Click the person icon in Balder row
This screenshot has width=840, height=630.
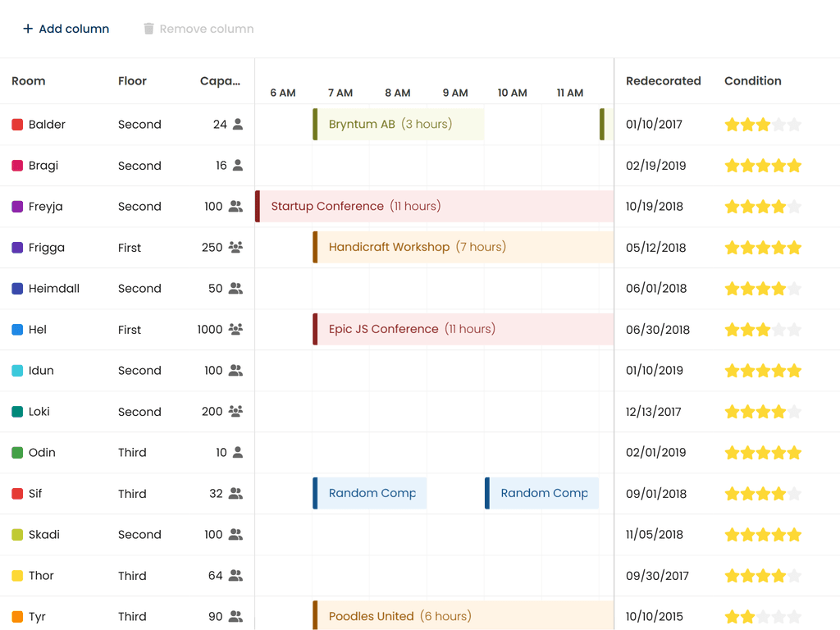[238, 125]
